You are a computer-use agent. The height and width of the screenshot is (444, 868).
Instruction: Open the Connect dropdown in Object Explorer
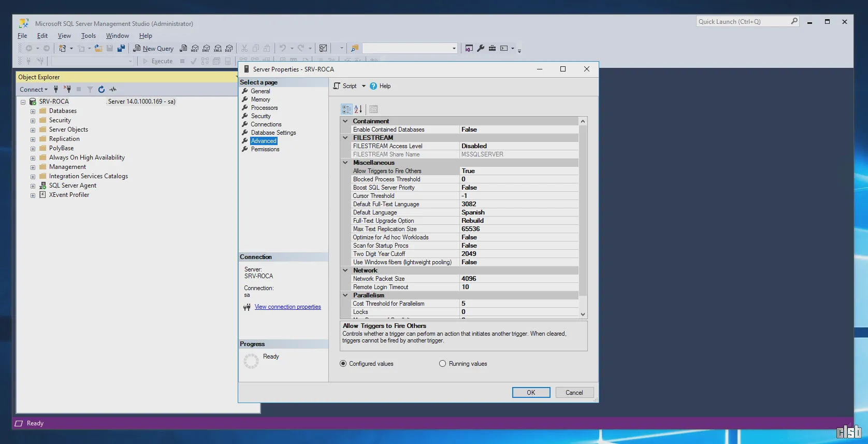[x=34, y=89]
